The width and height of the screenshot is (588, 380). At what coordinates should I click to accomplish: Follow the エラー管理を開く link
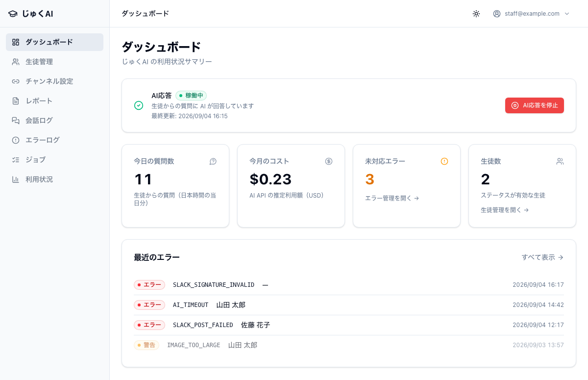(392, 199)
